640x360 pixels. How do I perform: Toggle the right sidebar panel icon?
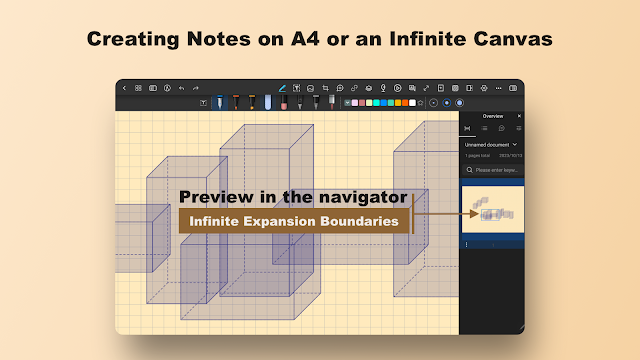(x=513, y=88)
